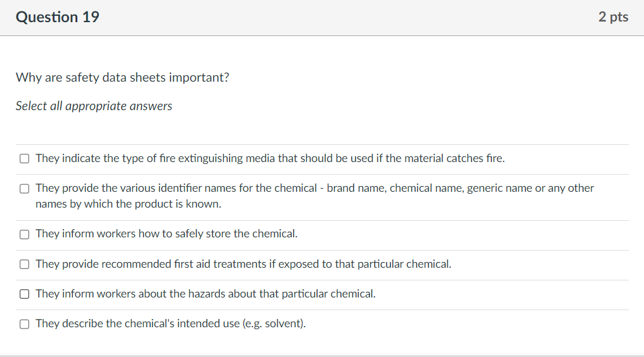Click the 'how to safely store' answer label
Image resolution: width=644 pixels, height=357 pixels.
coord(166,234)
